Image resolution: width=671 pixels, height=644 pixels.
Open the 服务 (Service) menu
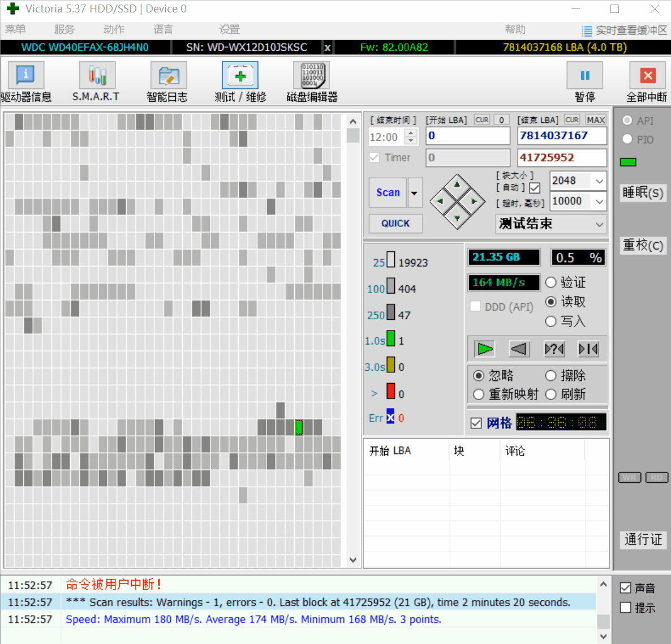(x=64, y=29)
